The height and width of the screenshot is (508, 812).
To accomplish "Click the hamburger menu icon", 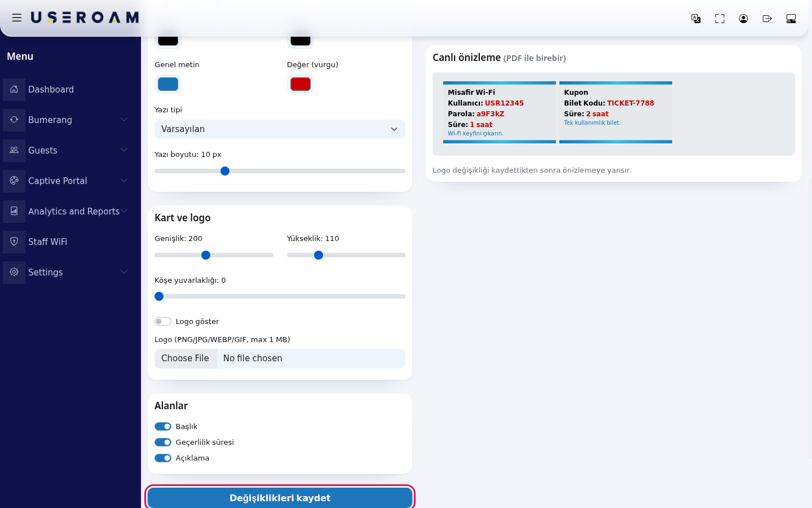I will coord(17,17).
